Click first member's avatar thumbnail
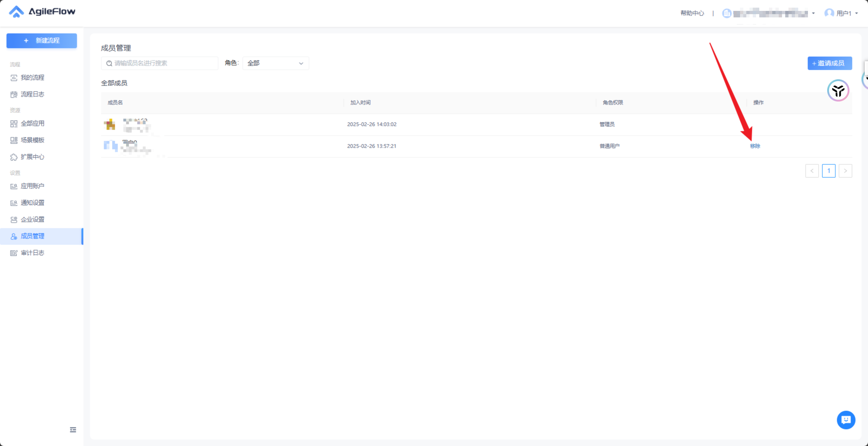The width and height of the screenshot is (868, 446). [x=109, y=124]
